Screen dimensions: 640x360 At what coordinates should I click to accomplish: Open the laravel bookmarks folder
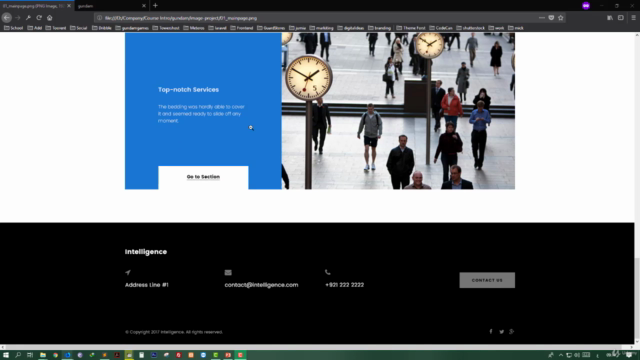pyautogui.click(x=218, y=28)
